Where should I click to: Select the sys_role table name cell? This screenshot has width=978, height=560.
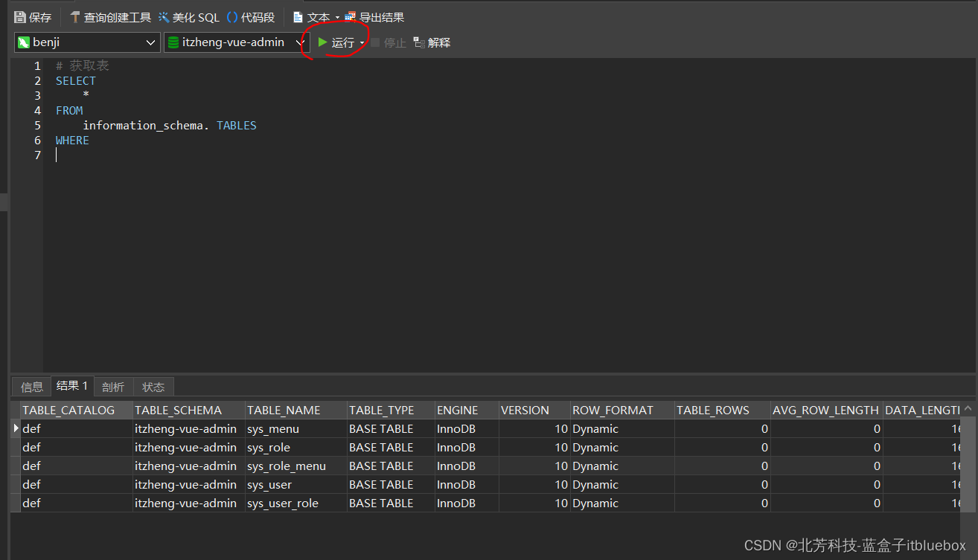tap(296, 447)
